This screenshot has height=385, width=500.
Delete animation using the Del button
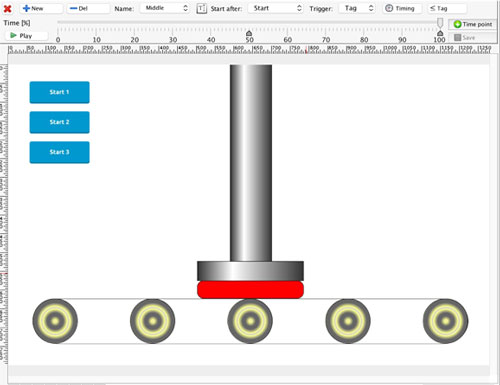88,8
